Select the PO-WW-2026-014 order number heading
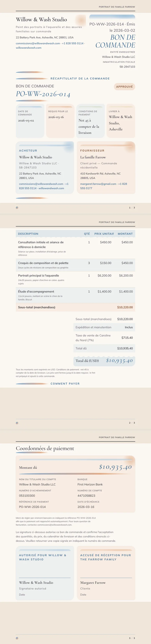This screenshot has width=151, height=644. pyautogui.click(x=43, y=94)
